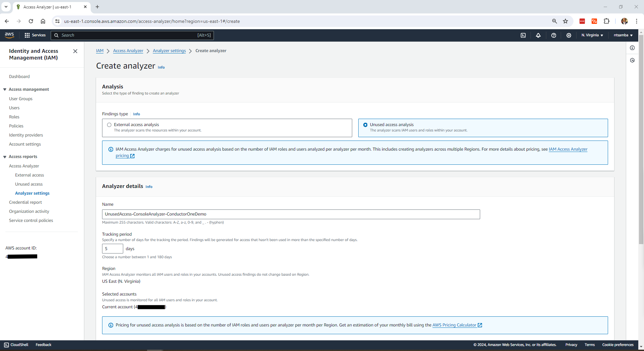Click the AWS logo home icon
Viewport: 644px width, 351px height.
[x=9, y=35]
